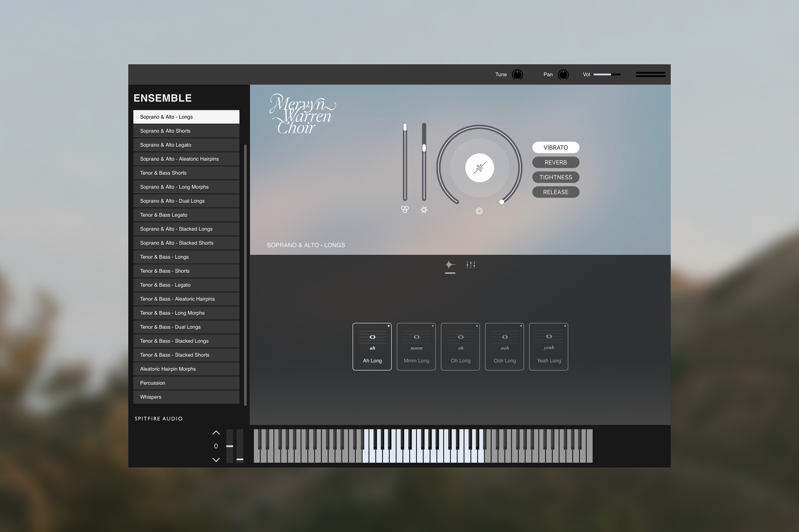Click the Pan knob
Screen dimensions: 799x532
coord(563,74)
